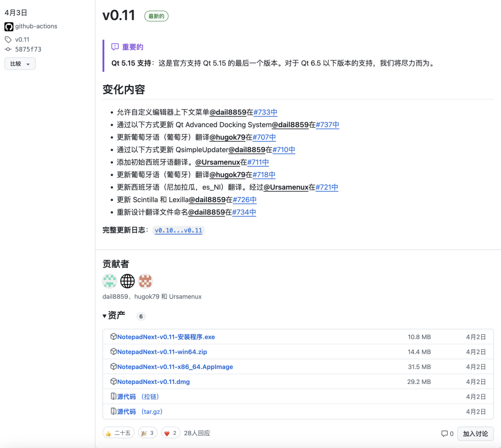Open the 比较 dropdown

point(19,64)
